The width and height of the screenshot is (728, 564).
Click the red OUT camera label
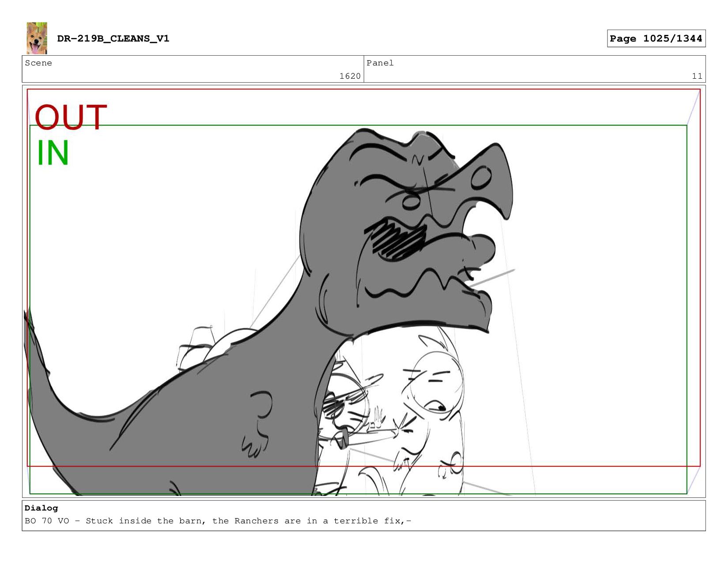click(71, 117)
